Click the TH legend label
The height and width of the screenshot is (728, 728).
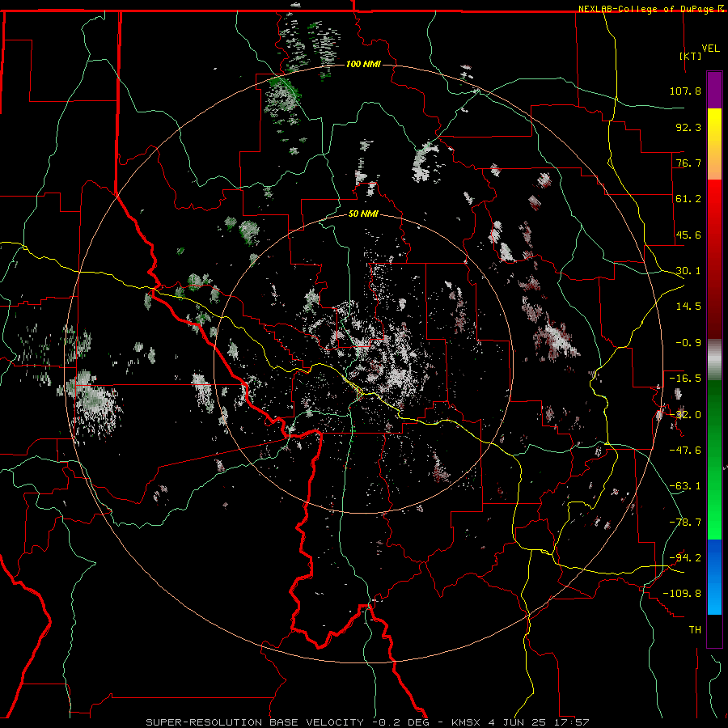[x=695, y=630]
